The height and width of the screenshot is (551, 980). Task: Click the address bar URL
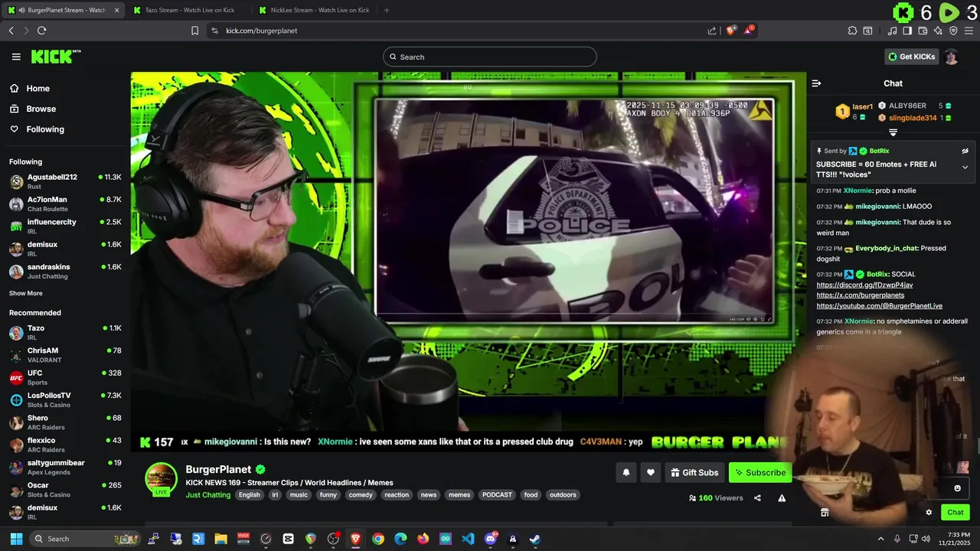tap(262, 31)
